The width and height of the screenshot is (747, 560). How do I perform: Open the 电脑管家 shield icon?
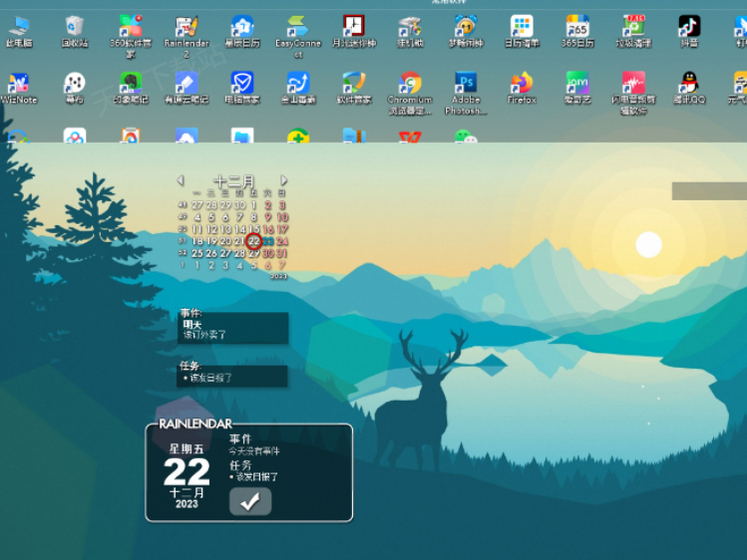click(242, 88)
